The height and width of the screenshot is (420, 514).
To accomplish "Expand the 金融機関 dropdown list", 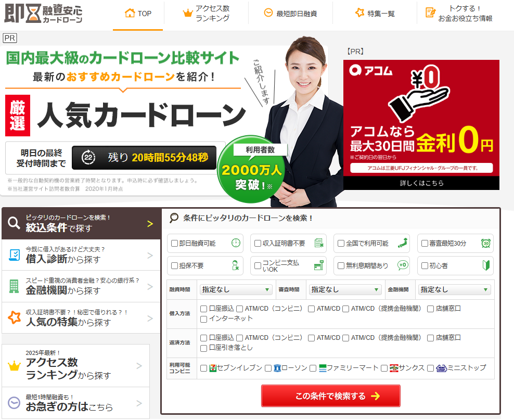I will 454,289.
